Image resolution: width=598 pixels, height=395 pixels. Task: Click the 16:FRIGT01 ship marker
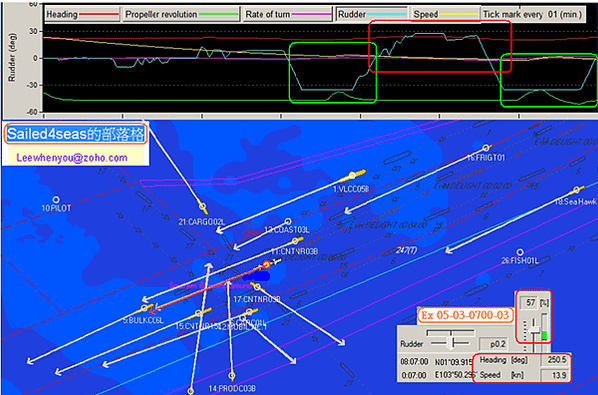click(x=486, y=148)
